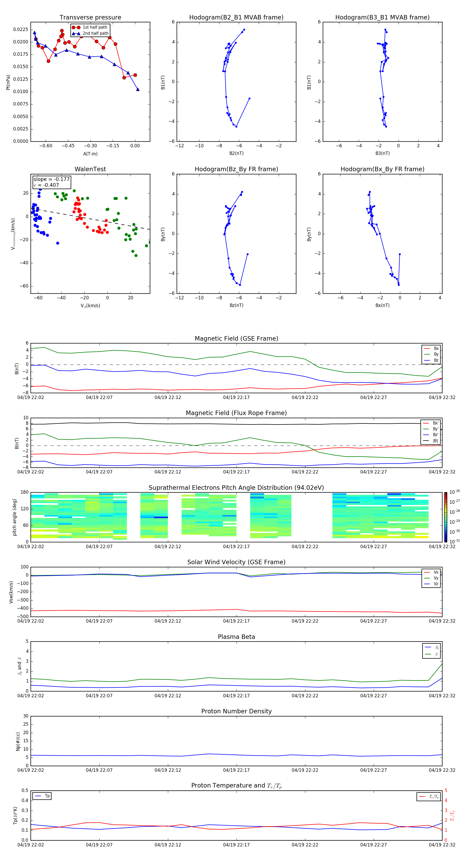Click the Suprathermal Electrons Pitch Angle Distribution title
The width and height of the screenshot is (473, 868).
point(236,488)
